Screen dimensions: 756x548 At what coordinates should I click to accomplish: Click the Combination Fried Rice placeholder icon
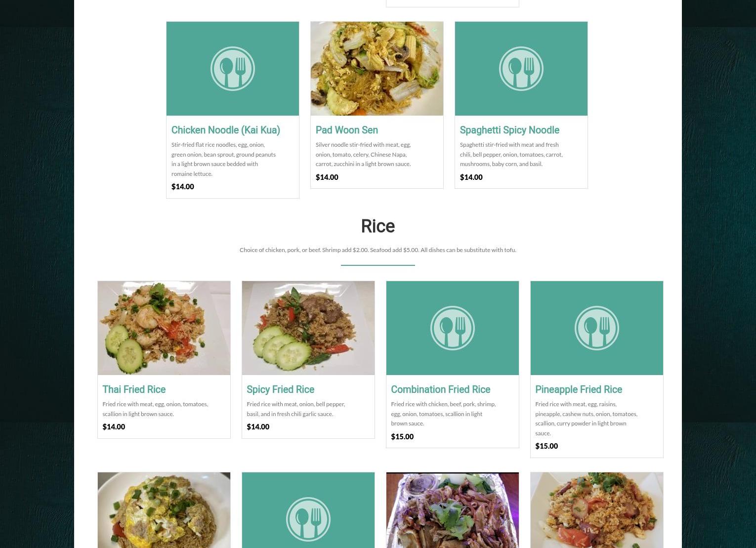click(x=453, y=328)
